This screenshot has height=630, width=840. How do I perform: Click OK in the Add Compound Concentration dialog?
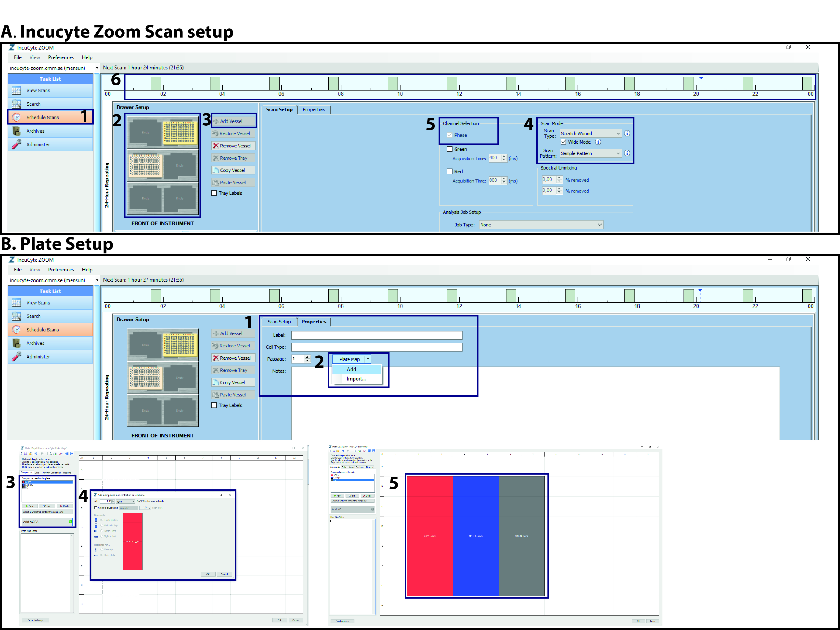tap(208, 574)
